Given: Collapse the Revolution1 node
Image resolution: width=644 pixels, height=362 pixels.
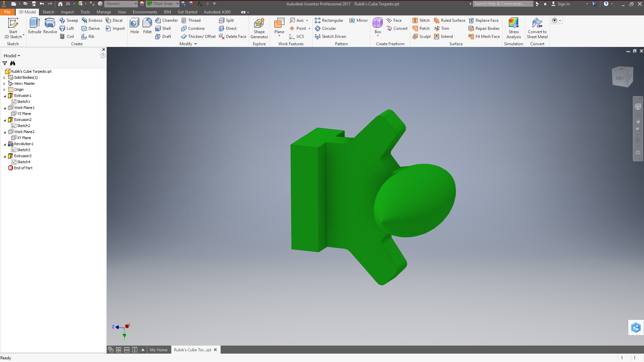Looking at the screenshot, I should coord(5,144).
